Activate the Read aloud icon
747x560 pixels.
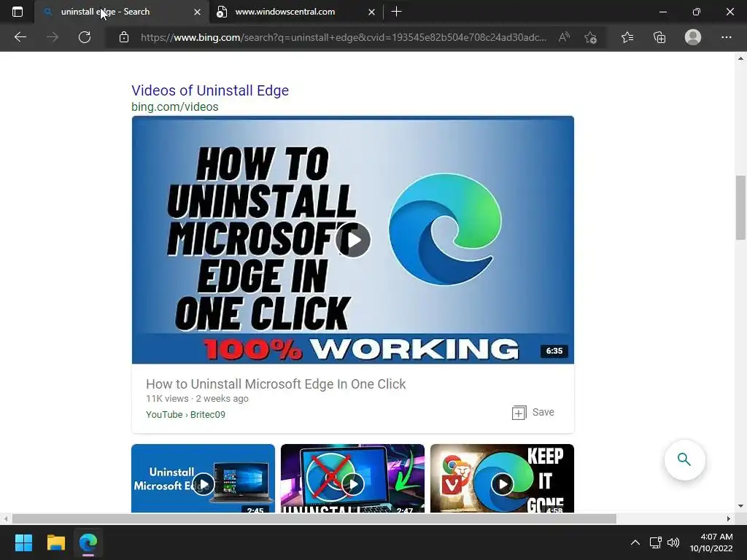coord(564,37)
